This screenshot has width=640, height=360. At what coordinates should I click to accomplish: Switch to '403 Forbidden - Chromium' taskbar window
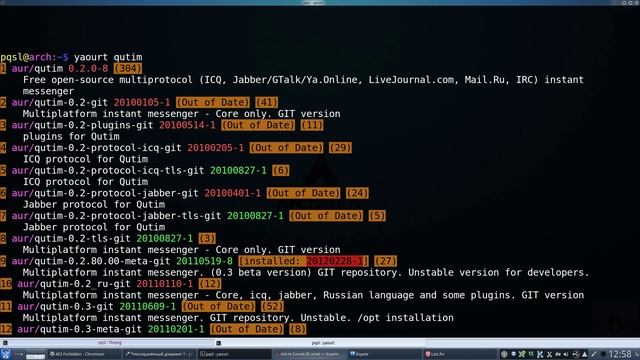[x=84, y=354]
